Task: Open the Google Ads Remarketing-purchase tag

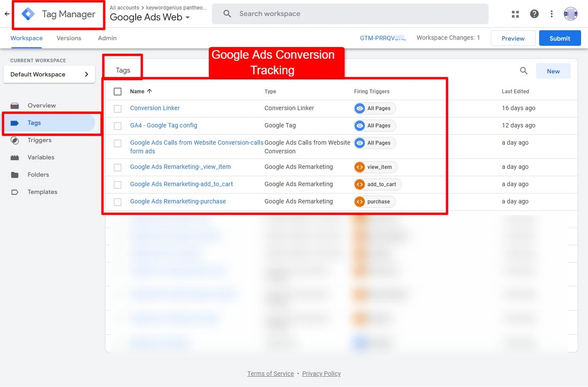Action: pos(178,201)
